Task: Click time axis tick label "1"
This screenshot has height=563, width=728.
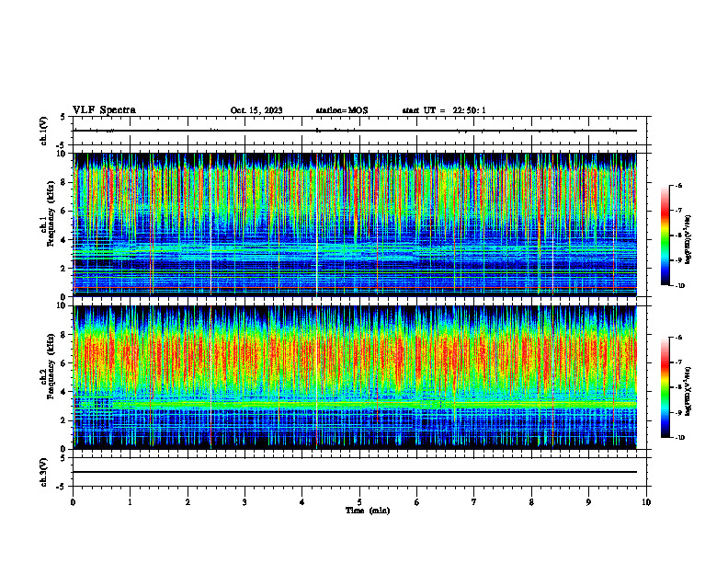Action: coord(130,502)
